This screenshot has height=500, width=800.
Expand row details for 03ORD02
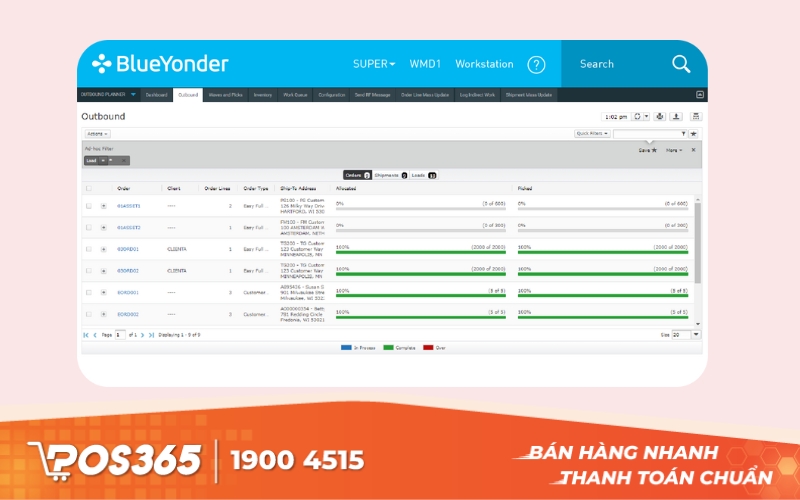tap(104, 271)
